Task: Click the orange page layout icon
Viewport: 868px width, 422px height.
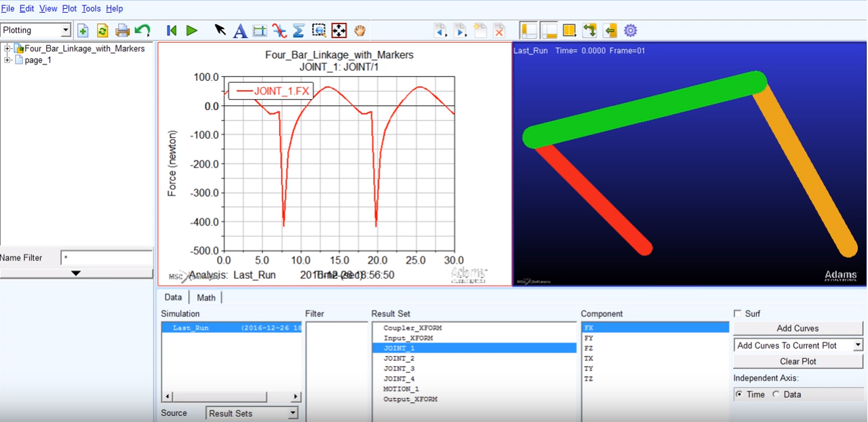Action: (x=570, y=31)
